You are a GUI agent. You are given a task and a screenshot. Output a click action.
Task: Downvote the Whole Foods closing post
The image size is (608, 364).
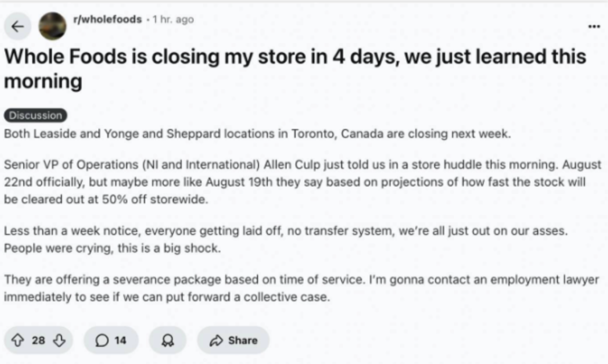pos(59,340)
